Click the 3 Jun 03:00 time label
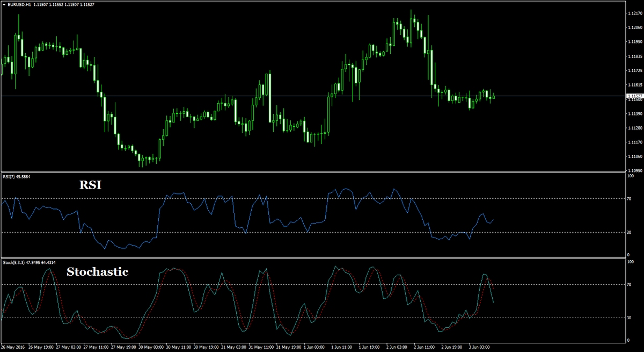 (478, 348)
